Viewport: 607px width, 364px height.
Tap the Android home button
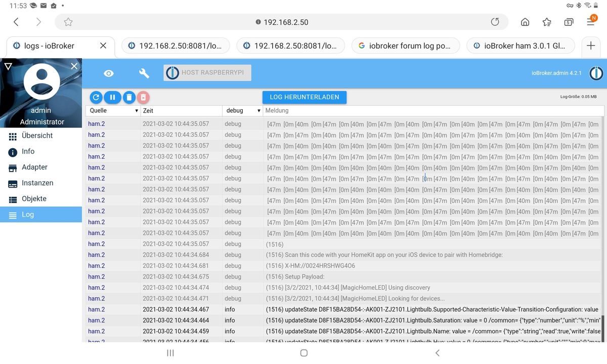[303, 353]
